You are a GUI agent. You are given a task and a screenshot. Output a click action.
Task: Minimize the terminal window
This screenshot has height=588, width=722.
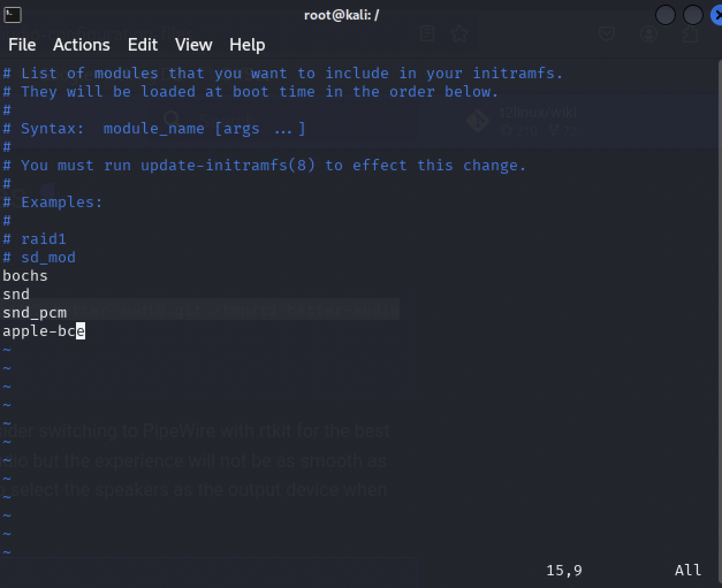coord(665,16)
